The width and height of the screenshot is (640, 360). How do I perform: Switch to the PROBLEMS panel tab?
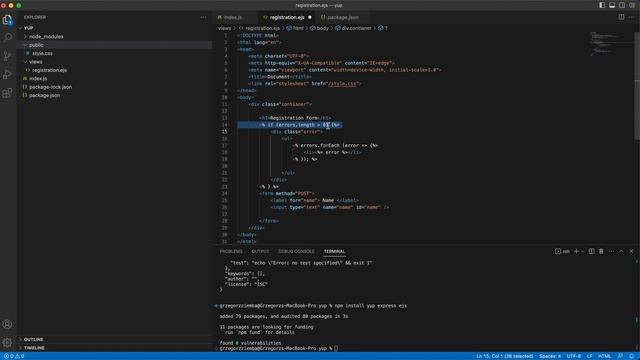pyautogui.click(x=231, y=251)
